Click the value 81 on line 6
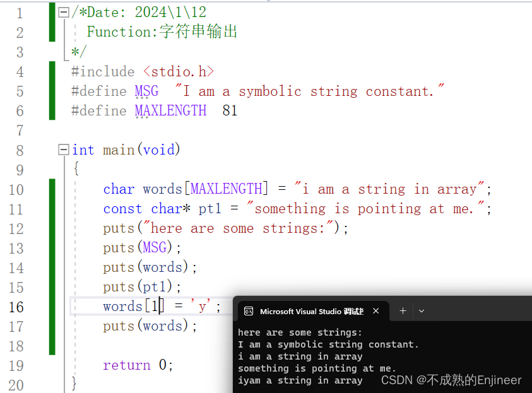532x393 pixels. (x=230, y=111)
